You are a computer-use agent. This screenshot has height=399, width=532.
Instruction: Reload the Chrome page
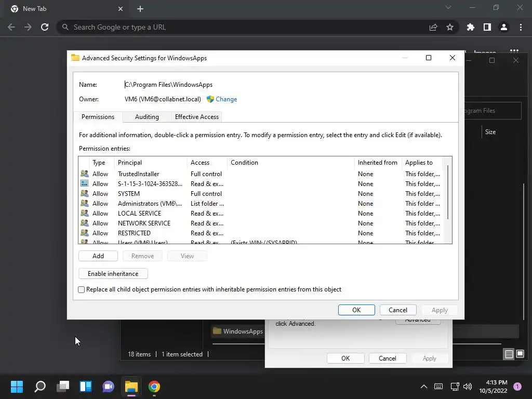pos(45,27)
